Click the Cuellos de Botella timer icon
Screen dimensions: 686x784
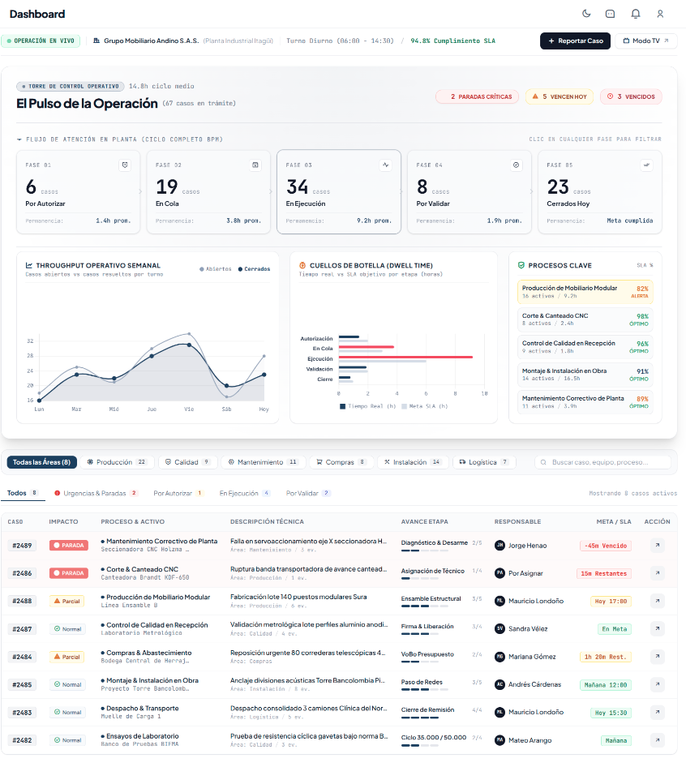tap(302, 265)
